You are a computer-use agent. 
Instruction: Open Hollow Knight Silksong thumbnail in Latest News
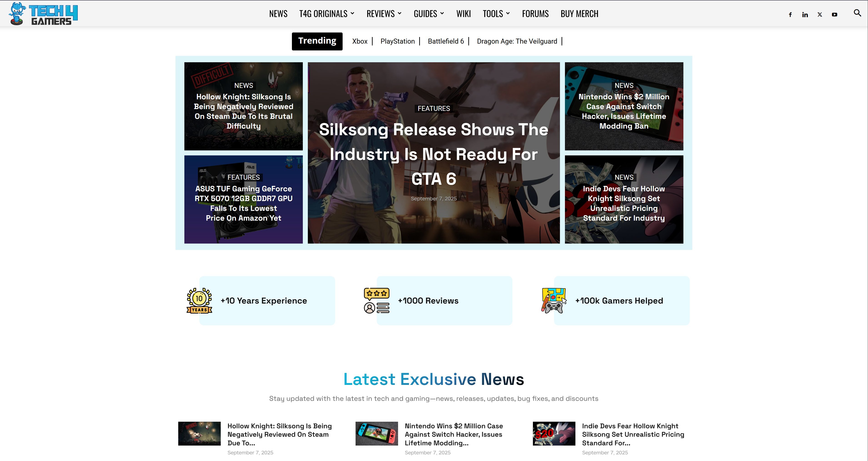pyautogui.click(x=199, y=433)
